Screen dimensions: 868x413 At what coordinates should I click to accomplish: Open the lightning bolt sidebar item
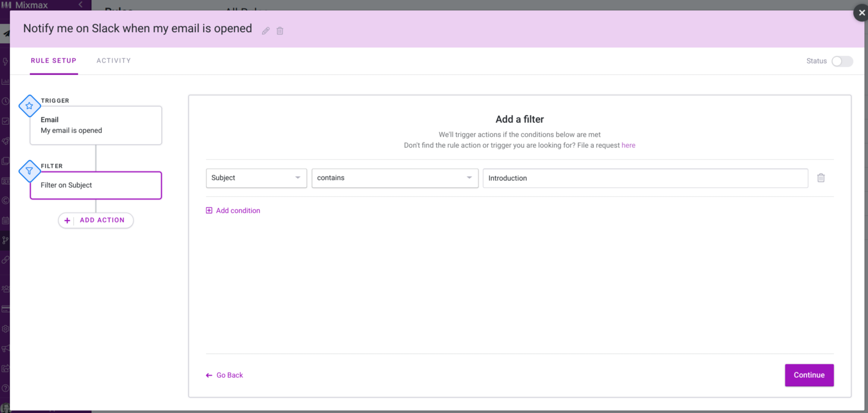pyautogui.click(x=6, y=61)
